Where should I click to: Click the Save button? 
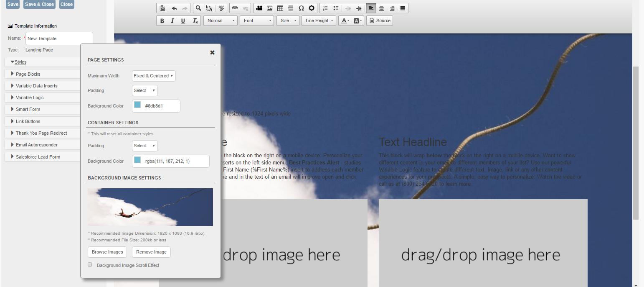click(x=13, y=4)
